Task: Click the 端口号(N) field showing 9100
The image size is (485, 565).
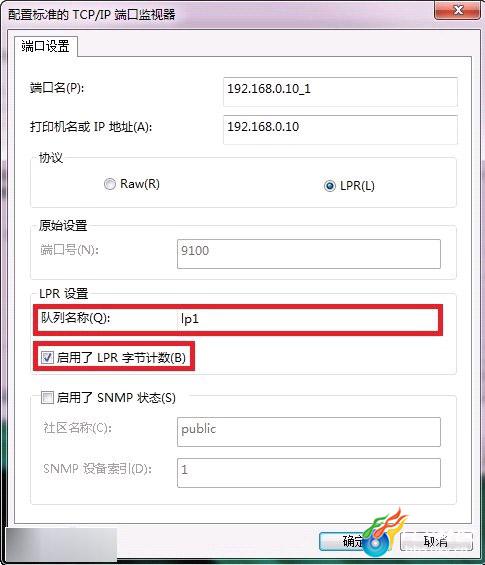Action: pyautogui.click(x=309, y=254)
